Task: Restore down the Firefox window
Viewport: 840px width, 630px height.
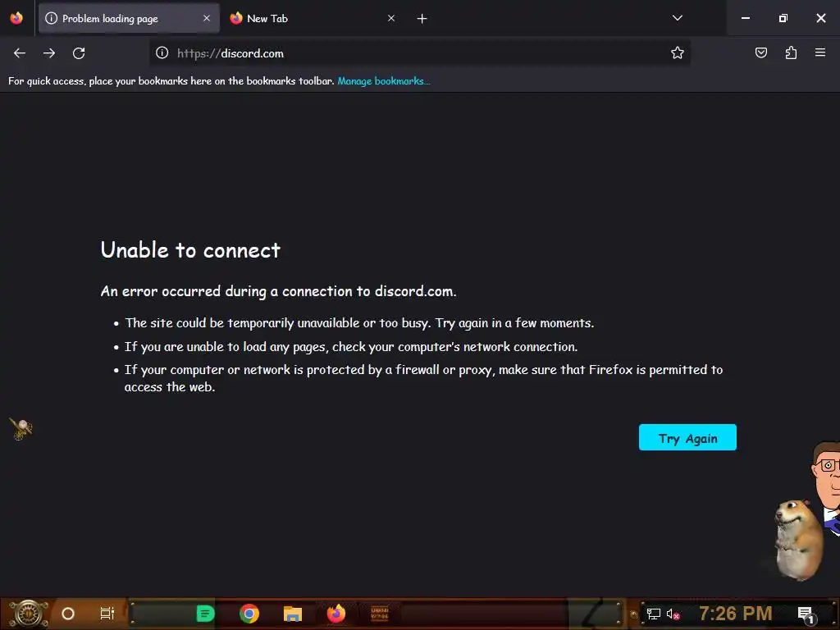Action: (x=783, y=18)
